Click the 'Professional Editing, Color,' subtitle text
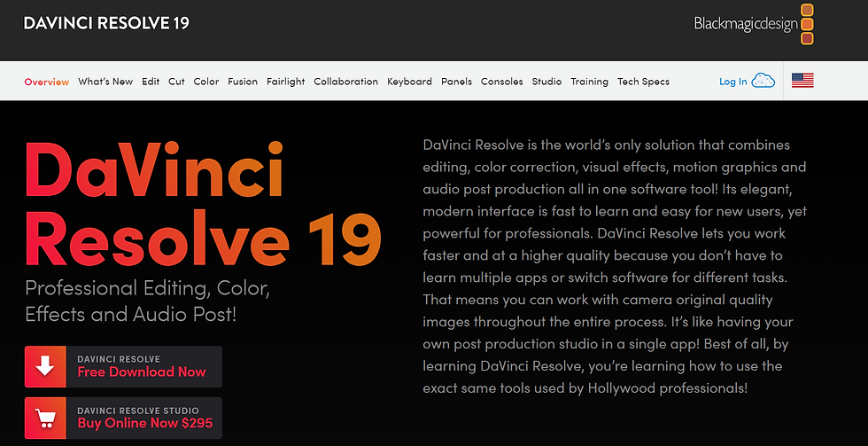Screen dimensions: 868x446 point(147,288)
